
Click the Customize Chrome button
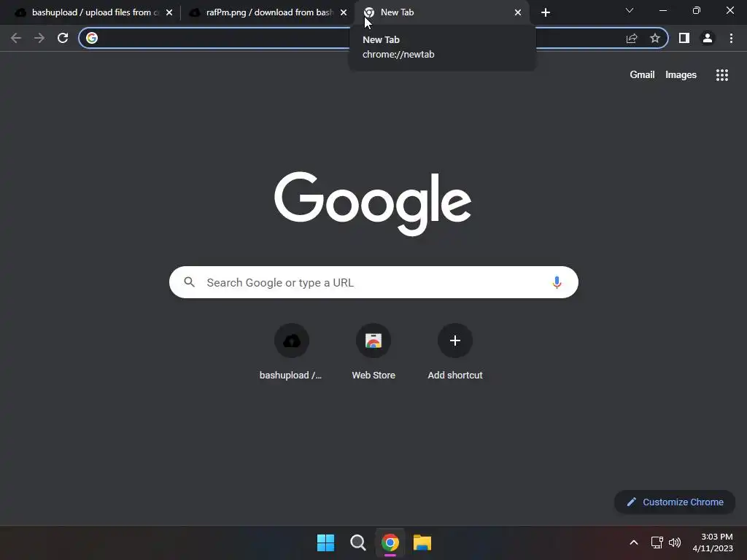click(675, 502)
